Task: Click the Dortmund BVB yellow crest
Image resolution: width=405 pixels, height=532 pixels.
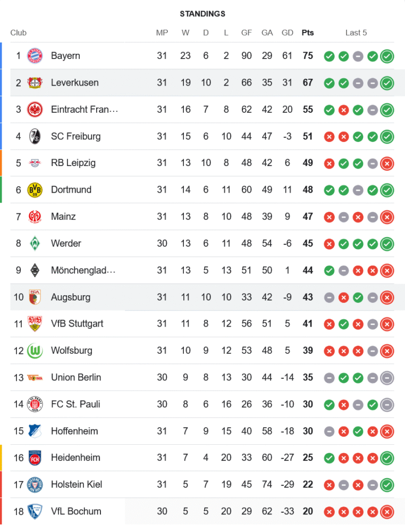Action: click(x=35, y=190)
